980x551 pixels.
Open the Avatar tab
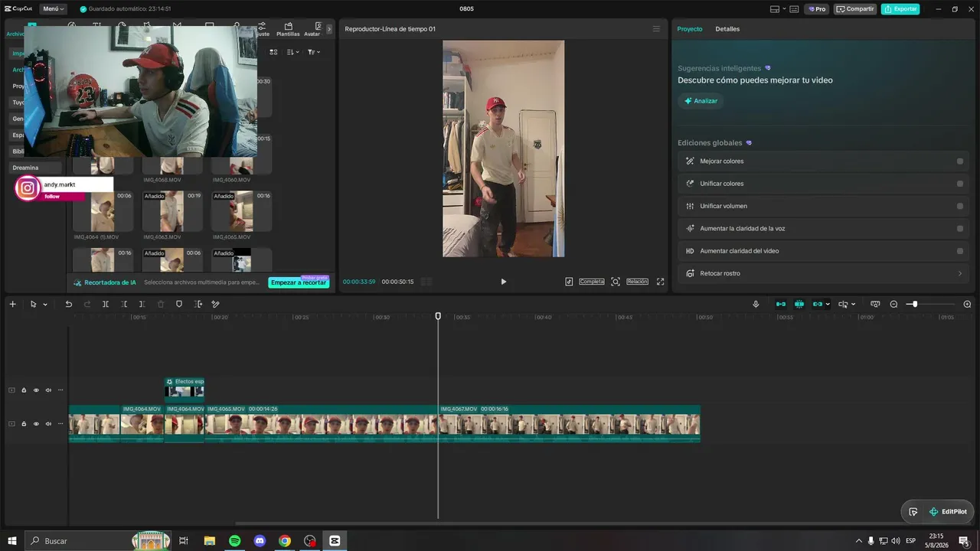(312, 30)
